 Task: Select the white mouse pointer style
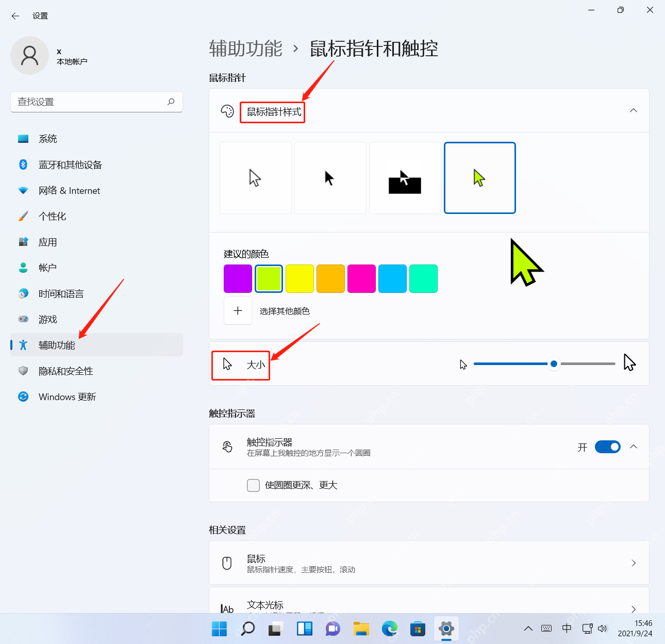(x=256, y=178)
